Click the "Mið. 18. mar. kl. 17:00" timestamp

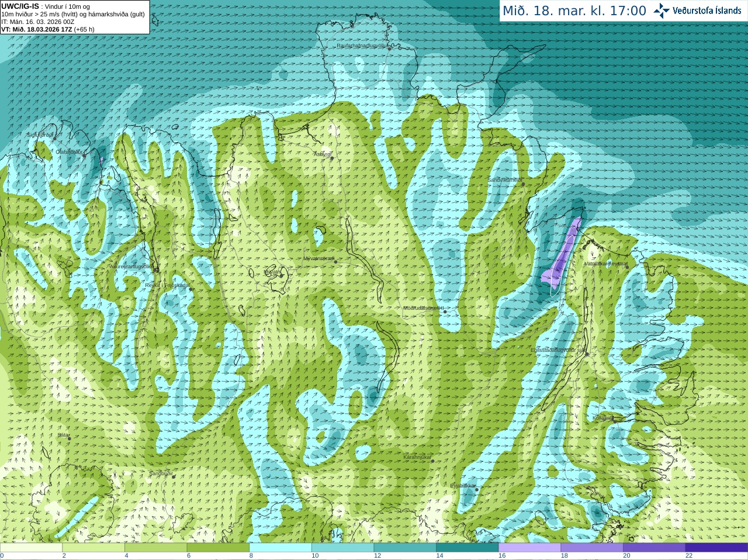click(574, 11)
